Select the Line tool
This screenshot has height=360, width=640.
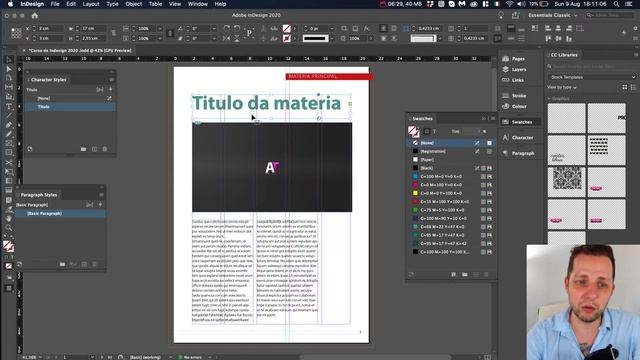point(9,116)
